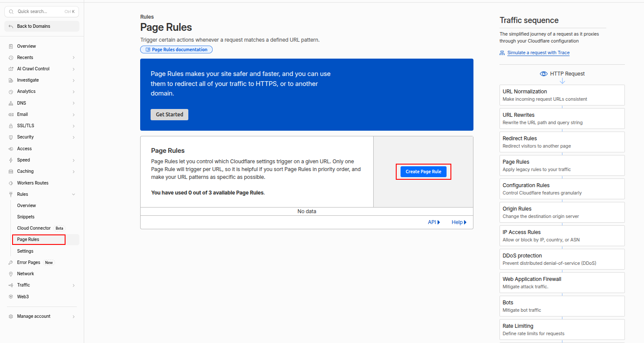Click the documentation book icon
The width and height of the screenshot is (644, 343).
point(148,50)
